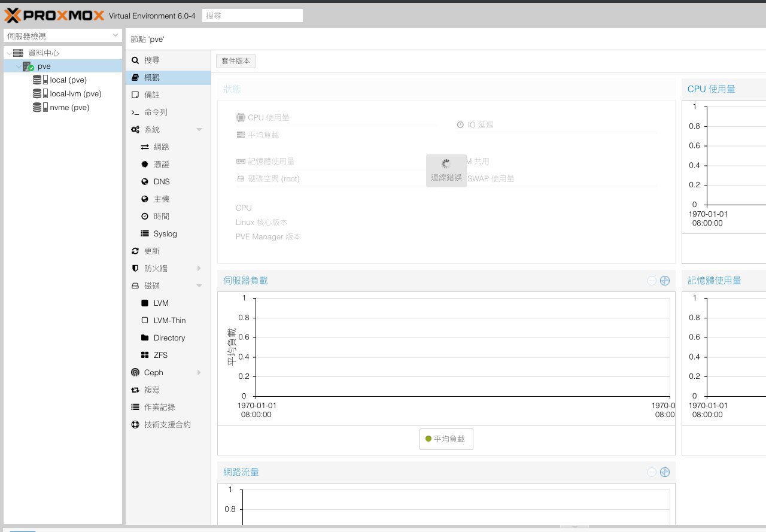The image size is (766, 532).
Task: Click the IO 延遲 label
Action: tap(481, 125)
